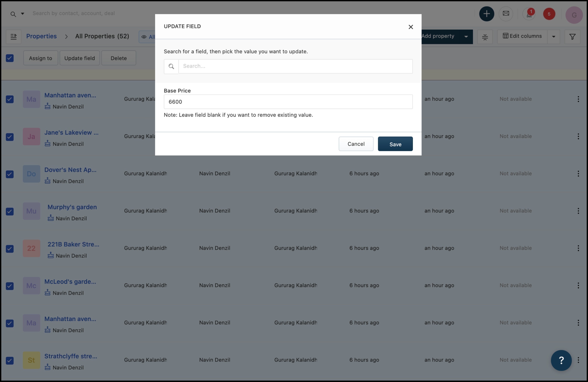This screenshot has width=588, height=382.
Task: Click owner icon under Dover's Nest Ap...
Action: click(47, 181)
